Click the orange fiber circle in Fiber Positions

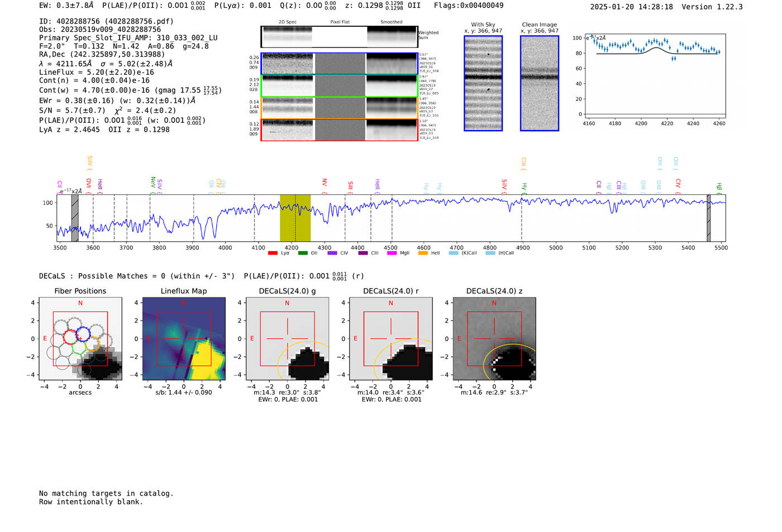93,343
